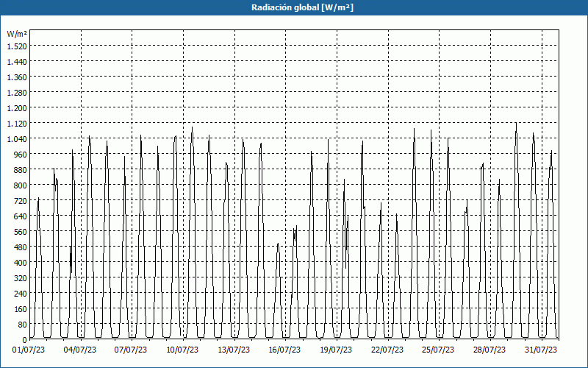Click the 22/07/23 x-axis date

[x=387, y=350]
